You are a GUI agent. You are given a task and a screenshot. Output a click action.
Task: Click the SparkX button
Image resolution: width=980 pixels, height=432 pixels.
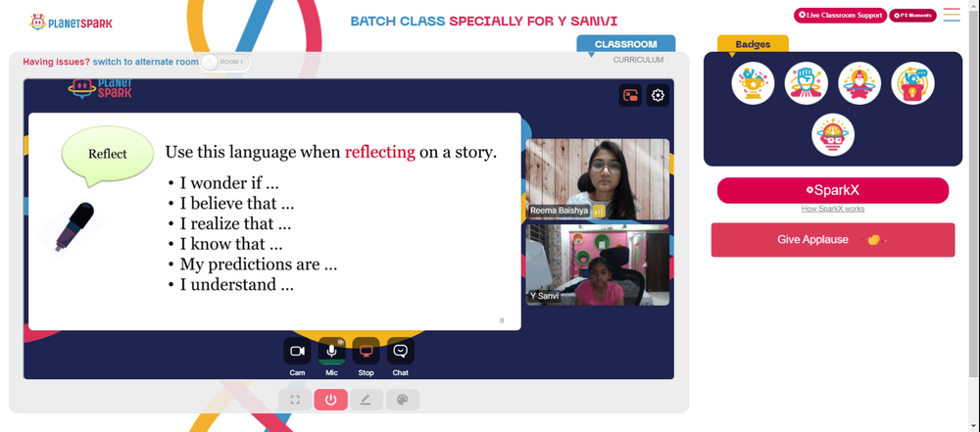click(x=832, y=190)
